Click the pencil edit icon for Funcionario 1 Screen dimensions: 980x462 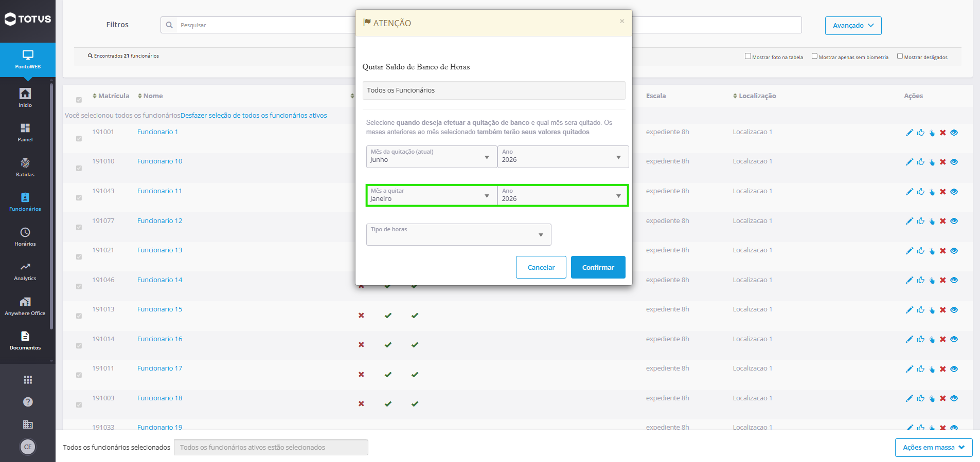click(909, 133)
